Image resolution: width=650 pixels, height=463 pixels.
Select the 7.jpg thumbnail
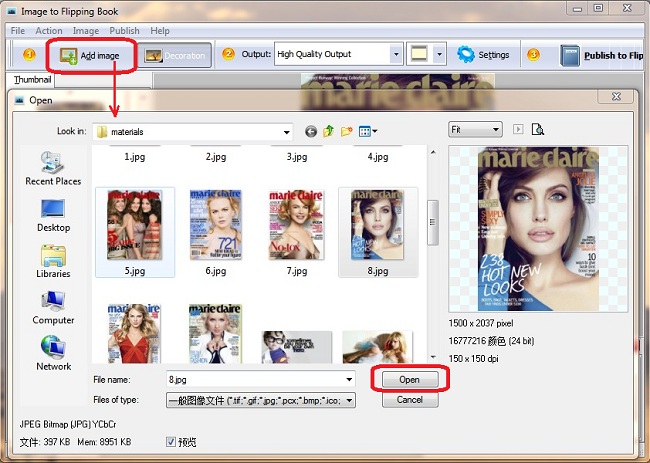[x=296, y=225]
